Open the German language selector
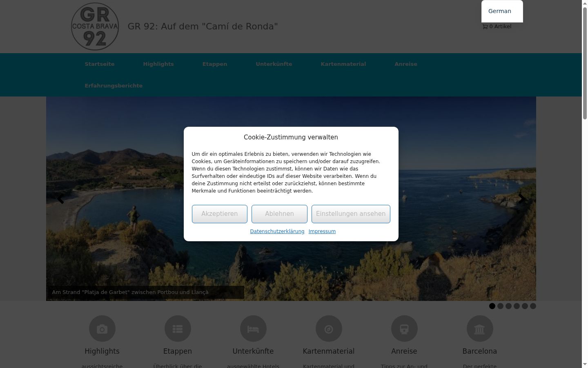Image resolution: width=588 pixels, height=368 pixels. click(x=502, y=11)
